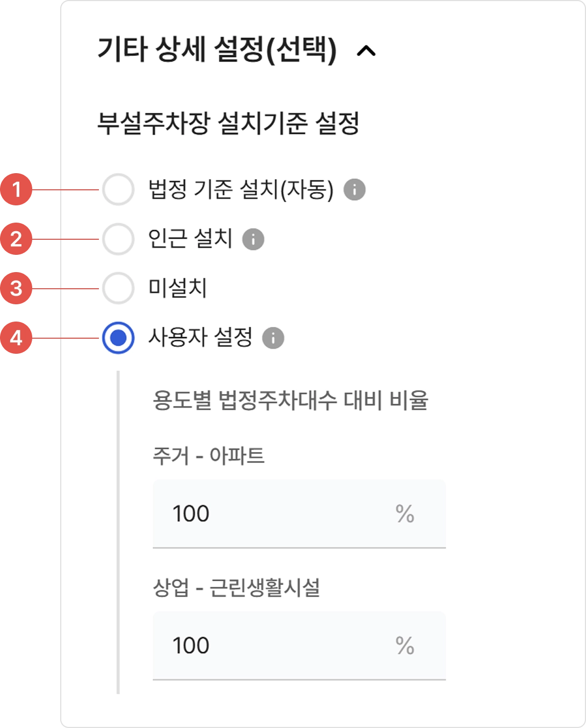Screen dimensions: 586x728
Task: Click red annotation badge number 3
Action: coord(17,288)
